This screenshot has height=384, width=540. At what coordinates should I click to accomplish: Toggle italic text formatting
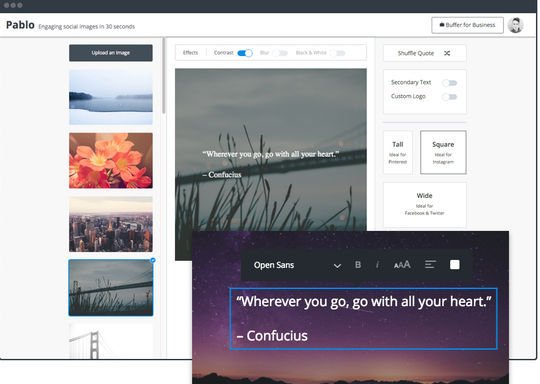click(377, 264)
